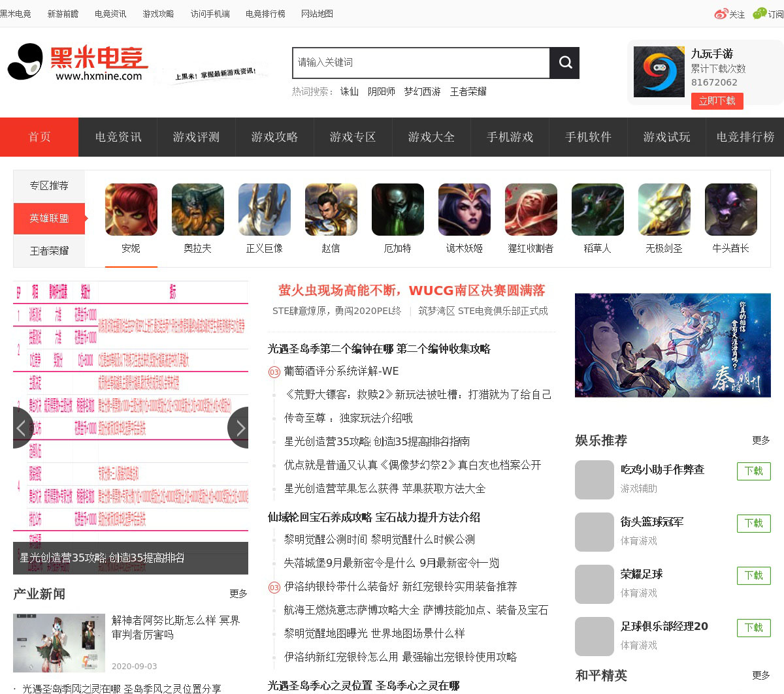This screenshot has width=784, height=694.
Task: Select the 安妮 hero avatar
Action: pyautogui.click(x=131, y=210)
